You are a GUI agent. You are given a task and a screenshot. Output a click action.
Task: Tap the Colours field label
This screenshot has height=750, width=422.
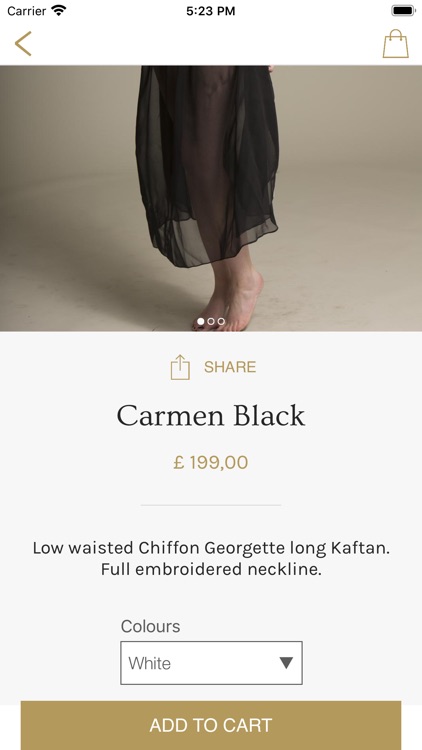(x=150, y=626)
